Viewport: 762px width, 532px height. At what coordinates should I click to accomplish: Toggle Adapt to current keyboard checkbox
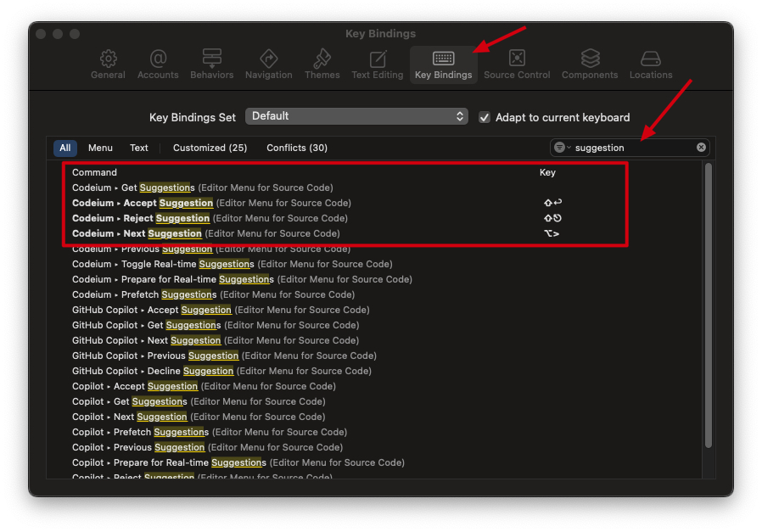pyautogui.click(x=485, y=118)
